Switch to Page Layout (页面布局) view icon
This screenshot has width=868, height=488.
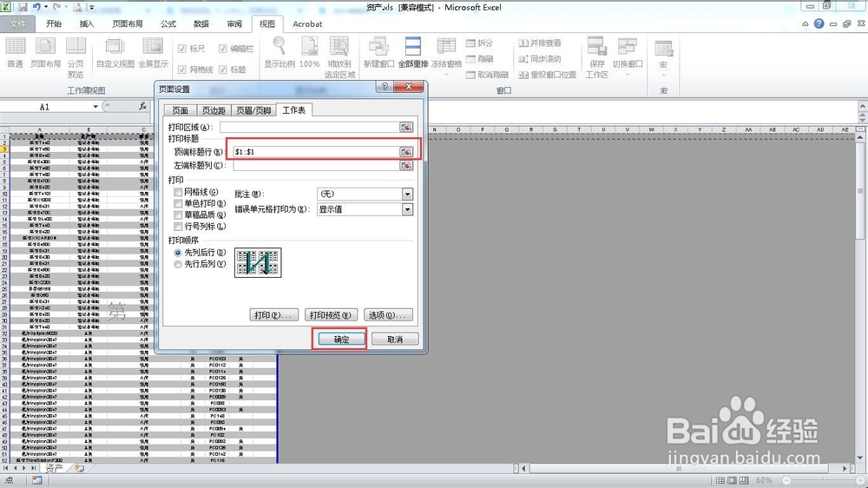pyautogui.click(x=45, y=47)
